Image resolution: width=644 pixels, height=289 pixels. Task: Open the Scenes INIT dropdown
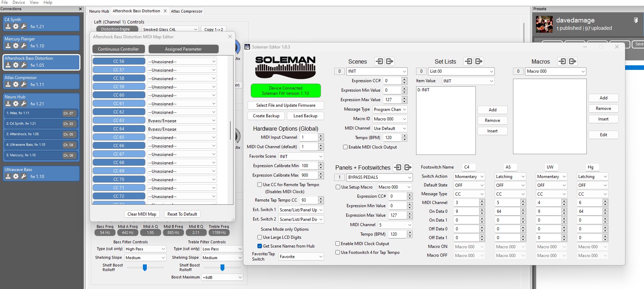pyautogui.click(x=377, y=71)
